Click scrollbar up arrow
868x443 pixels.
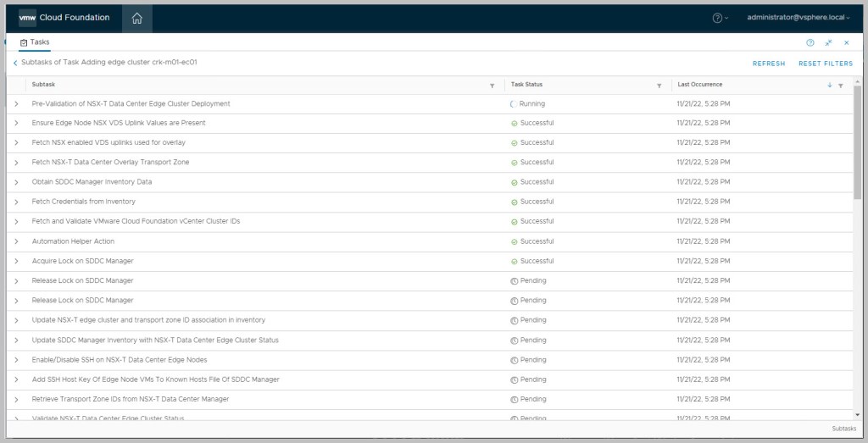pos(858,81)
